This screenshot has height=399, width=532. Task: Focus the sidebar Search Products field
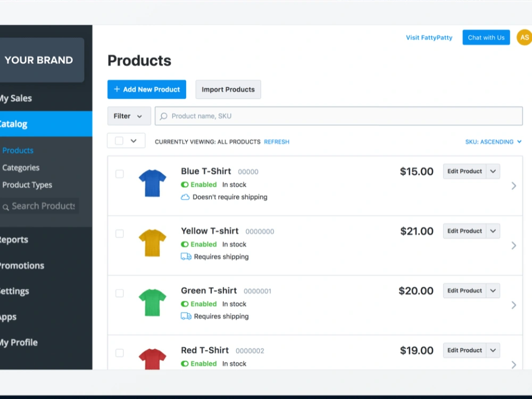coord(39,206)
